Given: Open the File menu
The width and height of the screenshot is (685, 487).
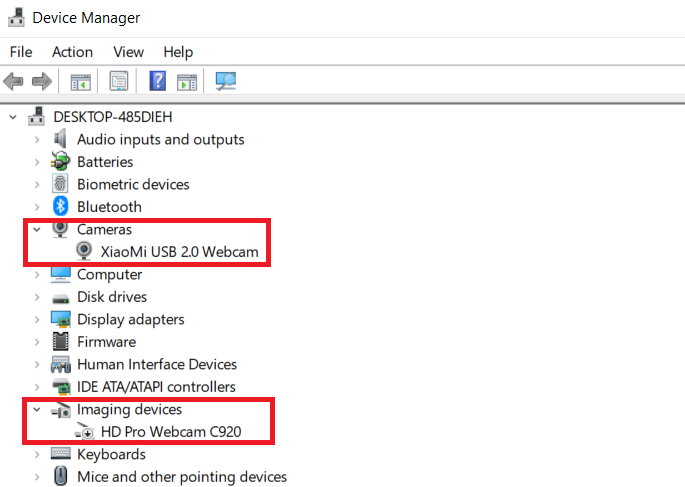Looking at the screenshot, I should [20, 52].
